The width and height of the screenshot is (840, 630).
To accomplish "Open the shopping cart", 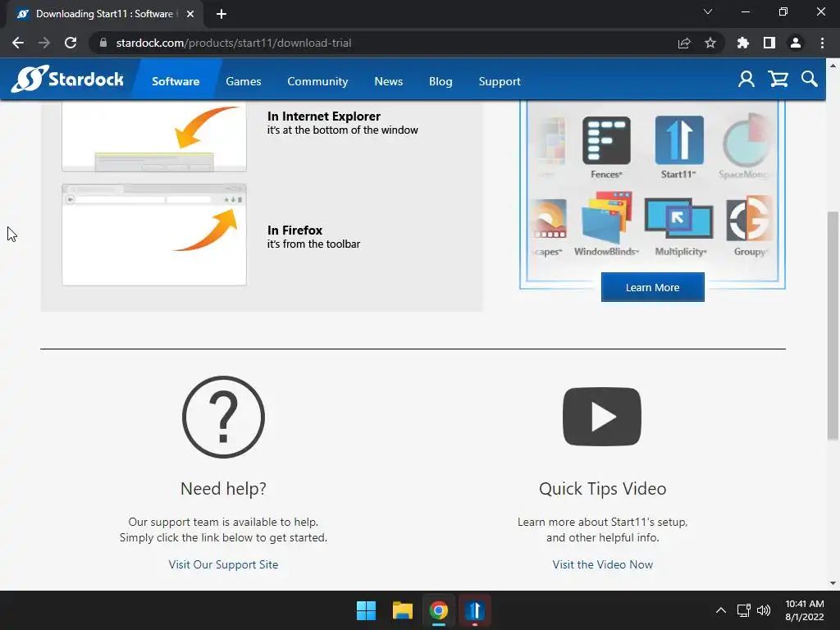I will point(778,80).
